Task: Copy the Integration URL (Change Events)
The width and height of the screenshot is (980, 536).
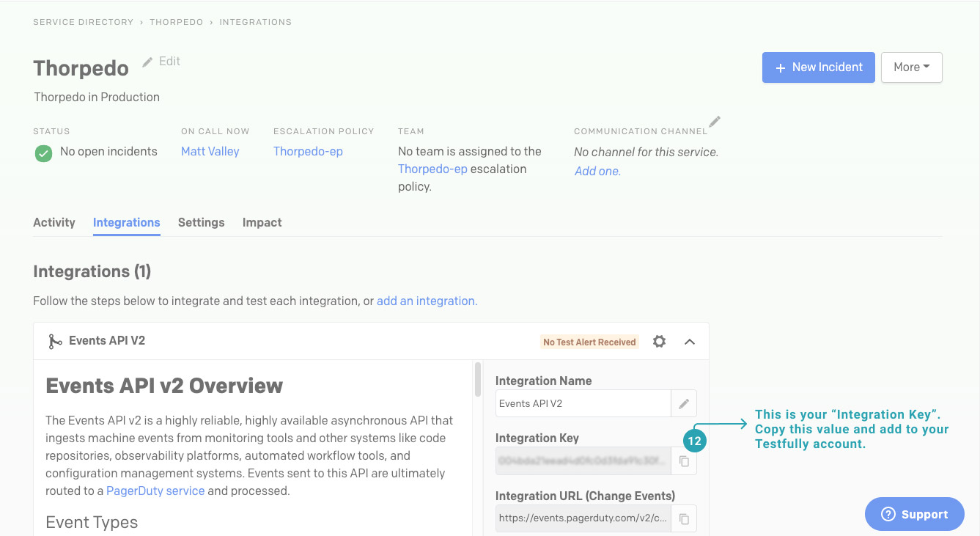Action: (684, 518)
